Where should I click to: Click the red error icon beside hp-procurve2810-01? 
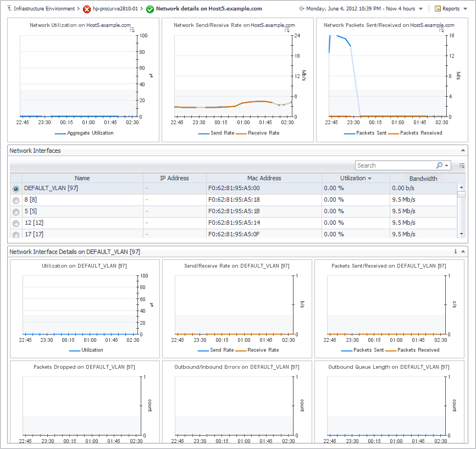point(86,9)
